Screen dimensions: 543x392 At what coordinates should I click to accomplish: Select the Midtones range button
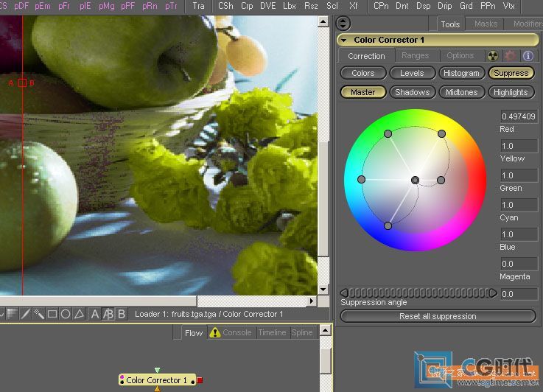[461, 92]
